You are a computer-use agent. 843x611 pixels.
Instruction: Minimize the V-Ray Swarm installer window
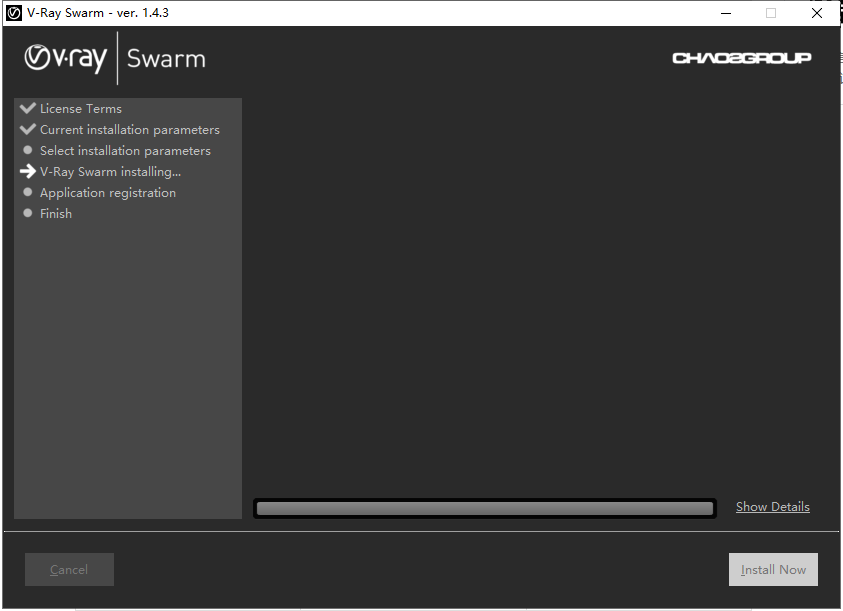(726, 13)
